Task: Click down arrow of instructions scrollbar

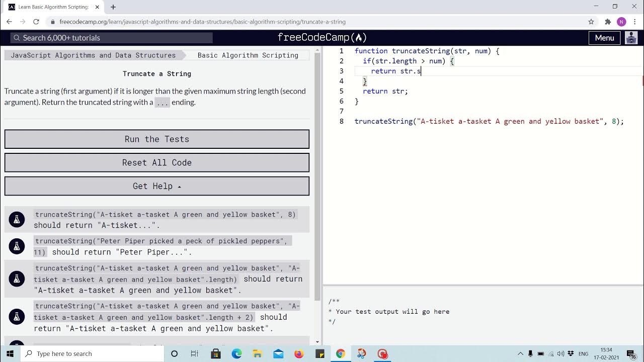Action: (317, 341)
